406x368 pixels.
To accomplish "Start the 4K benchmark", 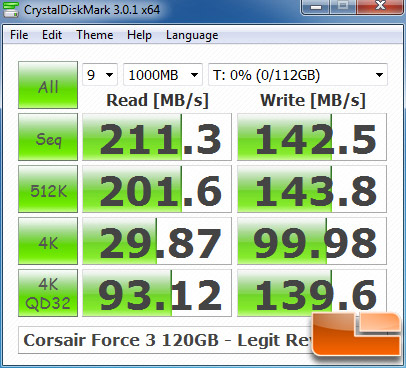I will click(x=48, y=241).
